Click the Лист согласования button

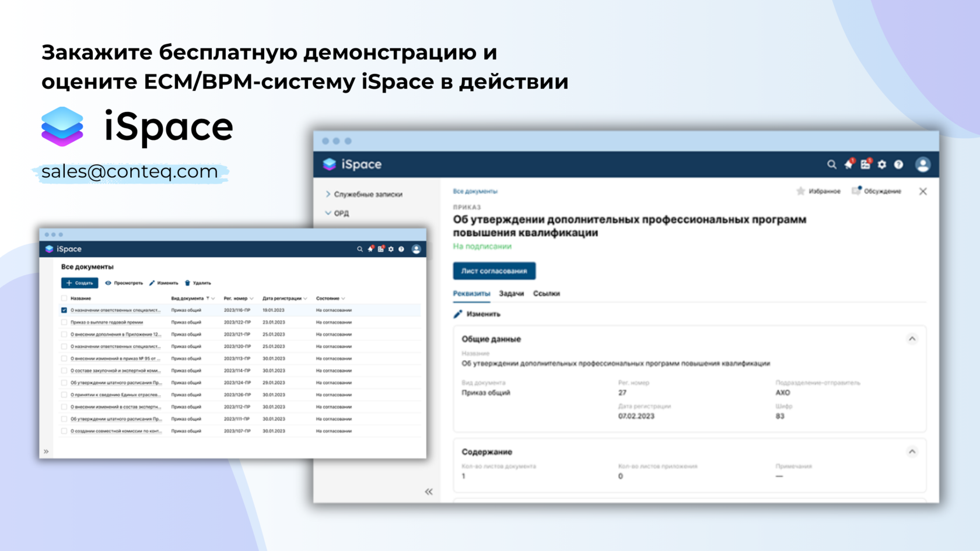click(494, 271)
